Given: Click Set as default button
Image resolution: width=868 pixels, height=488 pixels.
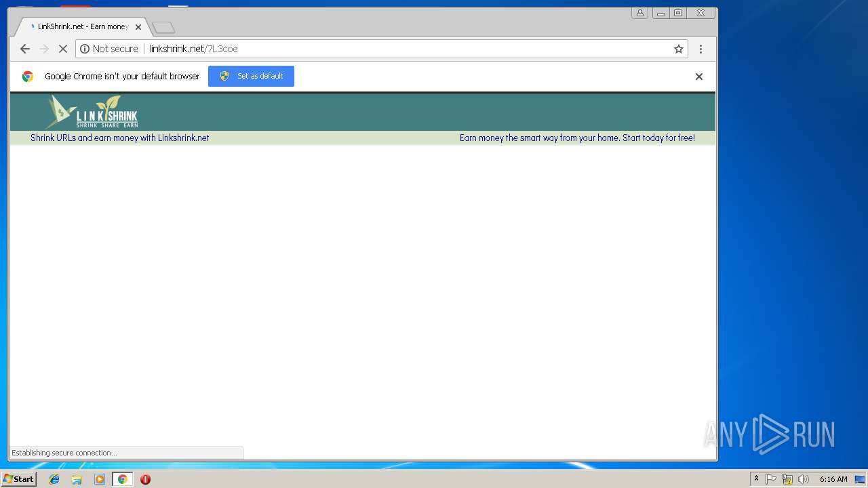Looking at the screenshot, I should pyautogui.click(x=251, y=76).
